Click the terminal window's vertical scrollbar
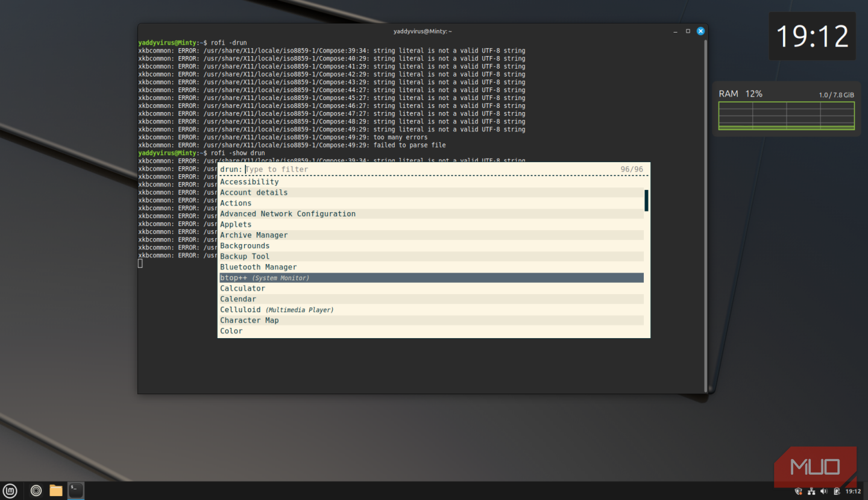The image size is (868, 500). click(x=705, y=216)
